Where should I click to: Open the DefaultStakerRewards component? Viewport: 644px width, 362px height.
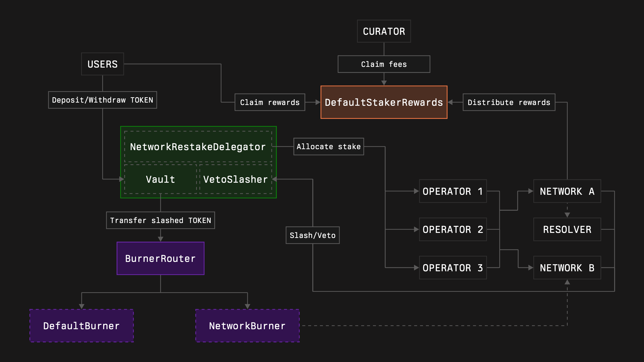(384, 102)
